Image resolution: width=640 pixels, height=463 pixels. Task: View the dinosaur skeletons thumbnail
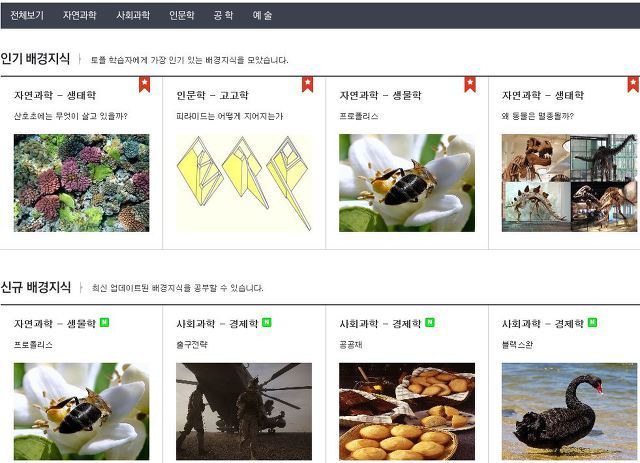pyautogui.click(x=569, y=183)
